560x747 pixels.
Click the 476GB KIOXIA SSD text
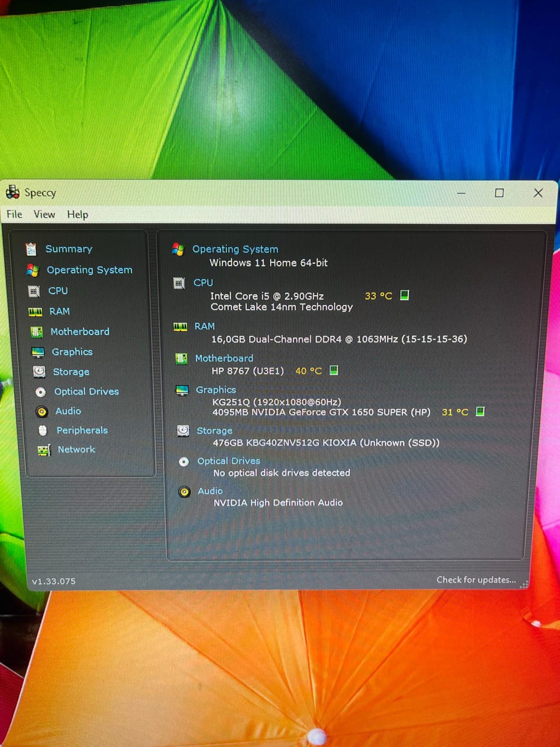pyautogui.click(x=327, y=443)
